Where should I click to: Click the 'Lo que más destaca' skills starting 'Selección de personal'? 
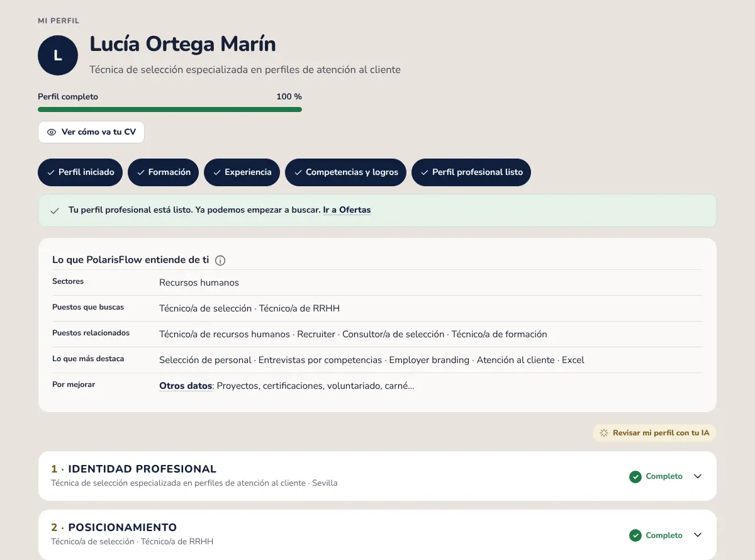pyautogui.click(x=372, y=360)
